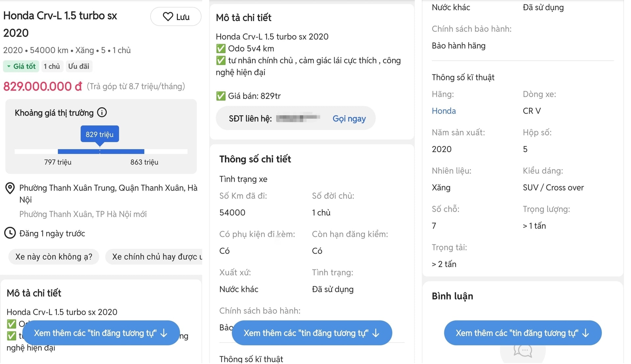This screenshot has width=631, height=364.
Task: Click the location pin icon
Action: click(x=10, y=188)
